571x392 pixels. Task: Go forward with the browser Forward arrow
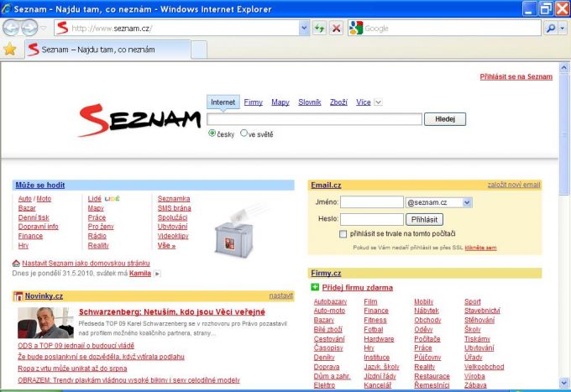point(29,28)
